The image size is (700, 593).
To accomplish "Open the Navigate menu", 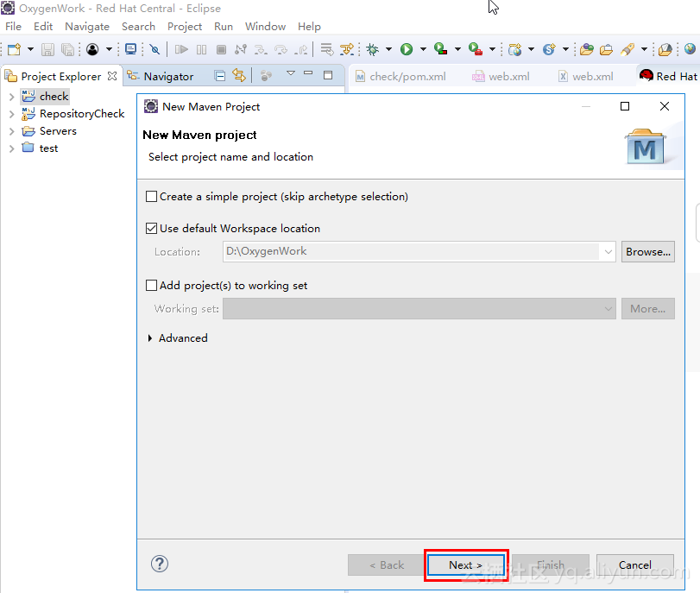I will pyautogui.click(x=87, y=27).
